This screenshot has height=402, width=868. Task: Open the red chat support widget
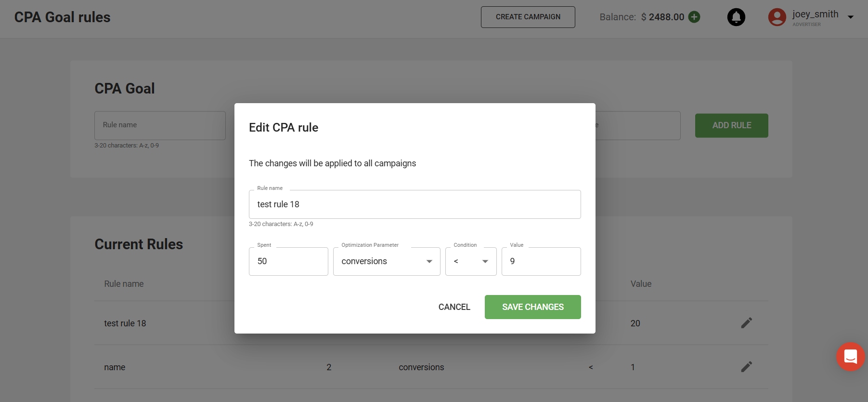coord(850,357)
